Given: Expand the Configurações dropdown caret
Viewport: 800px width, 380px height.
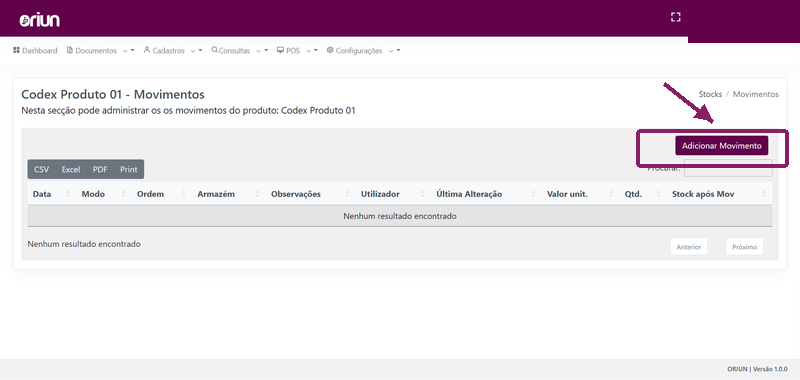Looking at the screenshot, I should click(398, 50).
